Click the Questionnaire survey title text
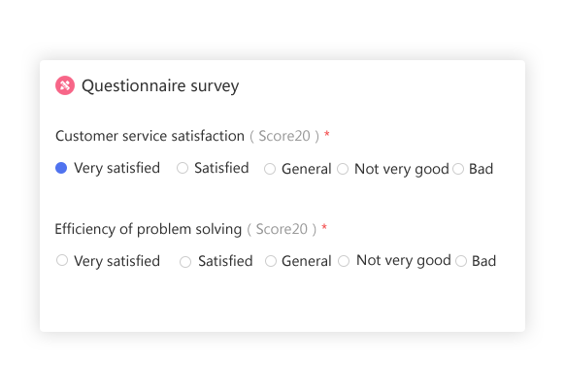Screen dimensions: 565x392 [x=160, y=86]
